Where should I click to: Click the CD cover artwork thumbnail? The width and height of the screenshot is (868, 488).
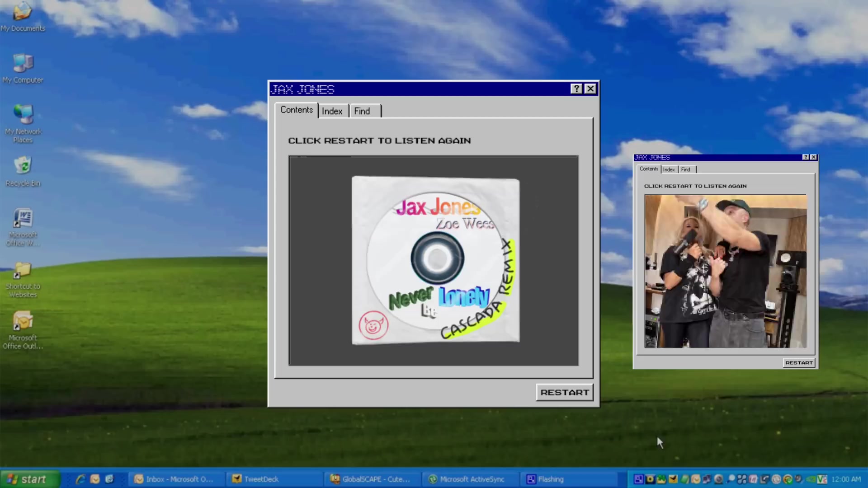[436, 260]
